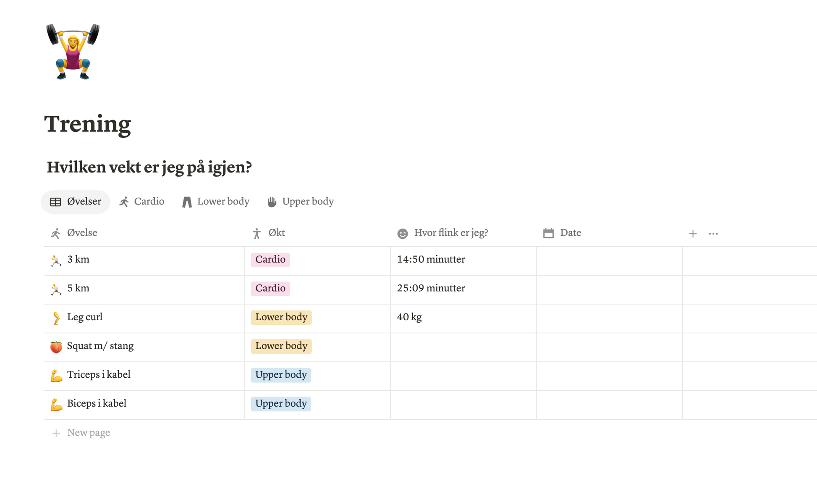817x504 pixels.
Task: Open the Date column header menu
Action: [570, 233]
